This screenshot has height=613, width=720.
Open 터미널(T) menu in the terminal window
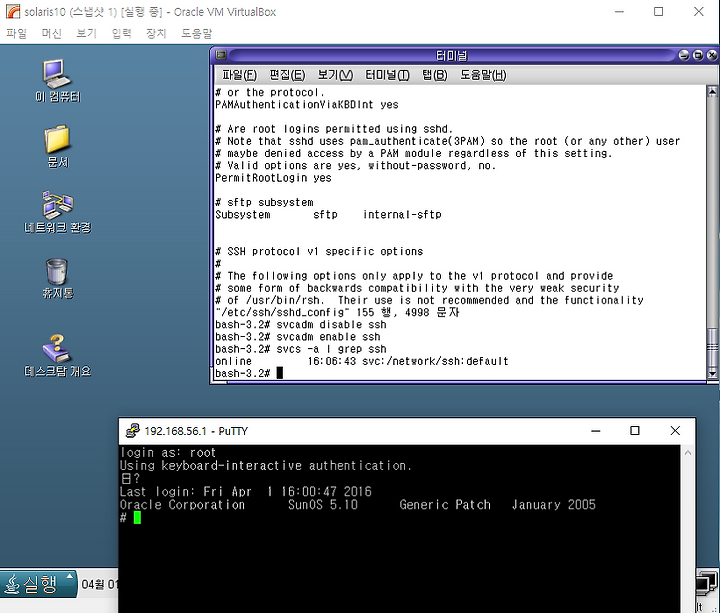pyautogui.click(x=387, y=75)
